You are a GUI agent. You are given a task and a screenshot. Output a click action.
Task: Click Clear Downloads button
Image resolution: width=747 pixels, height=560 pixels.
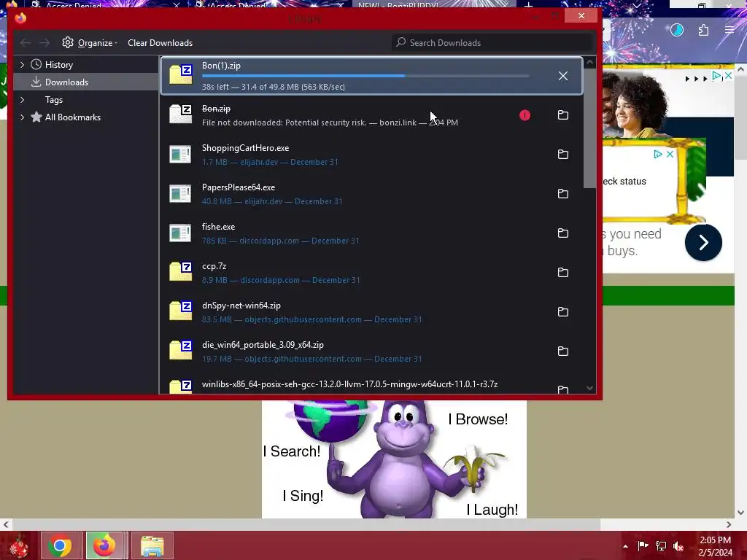160,43
